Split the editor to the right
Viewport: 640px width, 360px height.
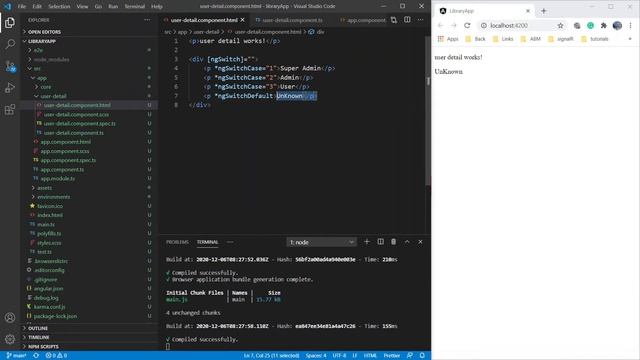(x=407, y=20)
